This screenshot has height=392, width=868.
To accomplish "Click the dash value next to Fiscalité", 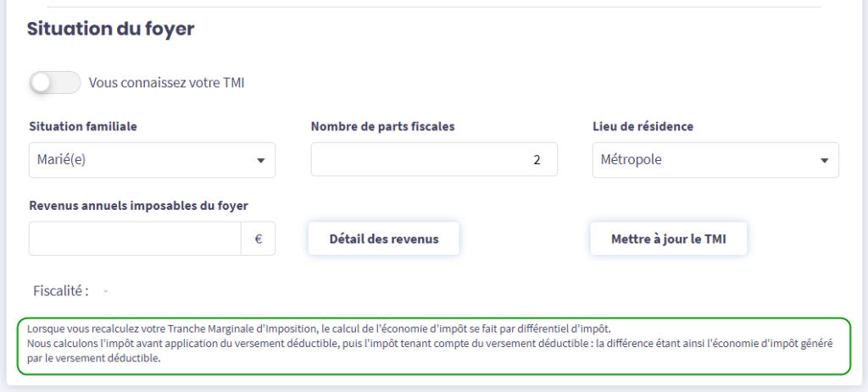I will point(106,290).
